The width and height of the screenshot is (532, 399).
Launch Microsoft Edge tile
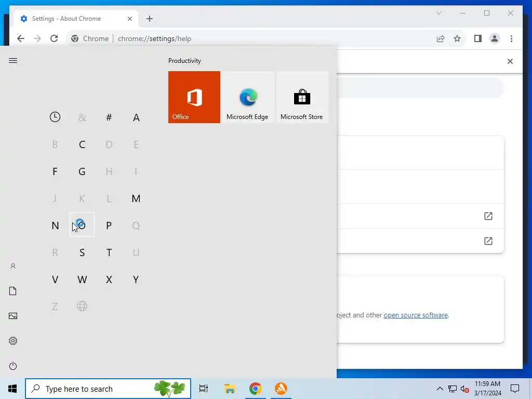coord(248,97)
